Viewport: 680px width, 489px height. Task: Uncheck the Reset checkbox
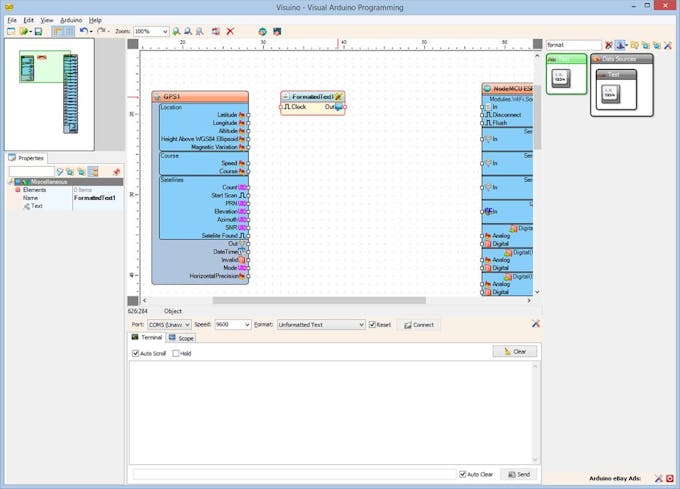373,325
